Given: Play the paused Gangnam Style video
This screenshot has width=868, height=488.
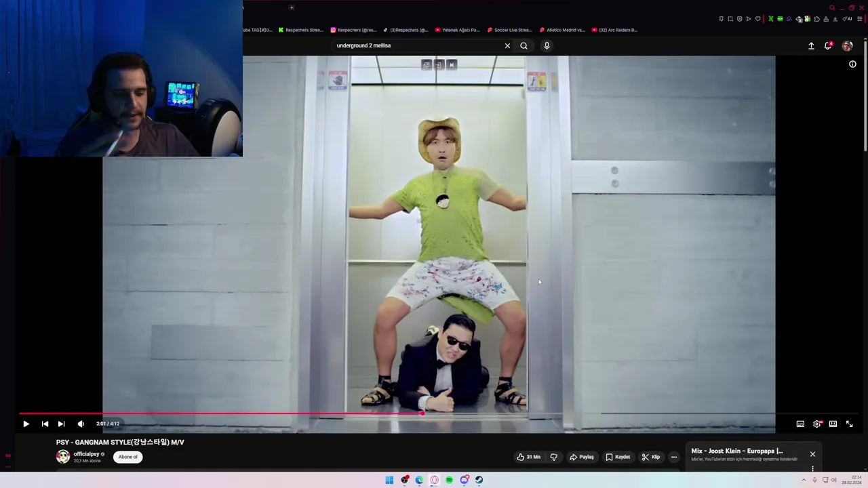Looking at the screenshot, I should [x=26, y=424].
